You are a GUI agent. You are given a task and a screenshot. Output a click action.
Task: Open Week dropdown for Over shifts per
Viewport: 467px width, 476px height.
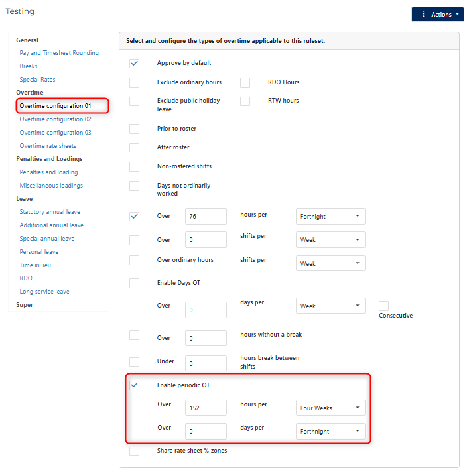click(330, 239)
